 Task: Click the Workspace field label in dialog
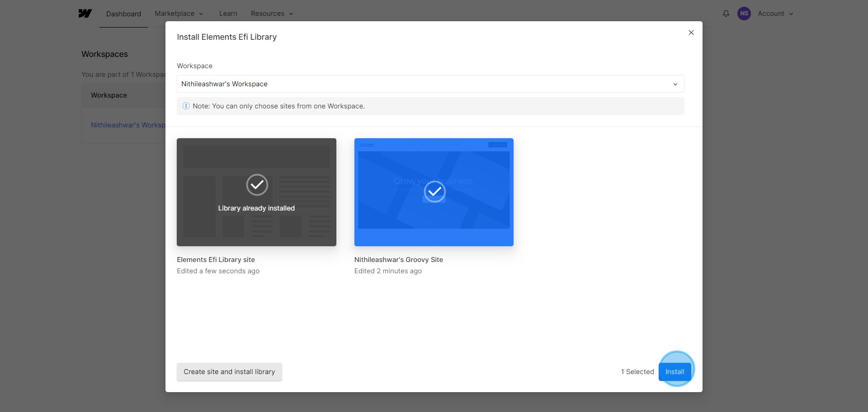[x=194, y=66]
